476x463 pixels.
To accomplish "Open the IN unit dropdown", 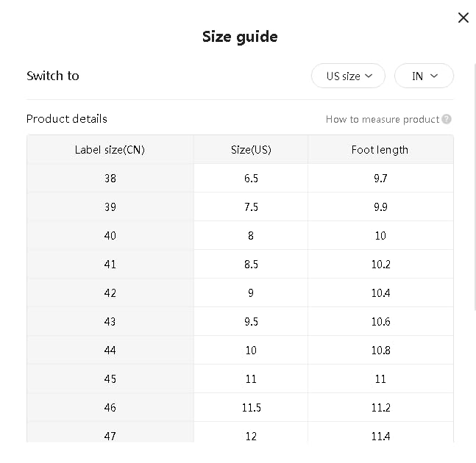I will [x=424, y=76].
